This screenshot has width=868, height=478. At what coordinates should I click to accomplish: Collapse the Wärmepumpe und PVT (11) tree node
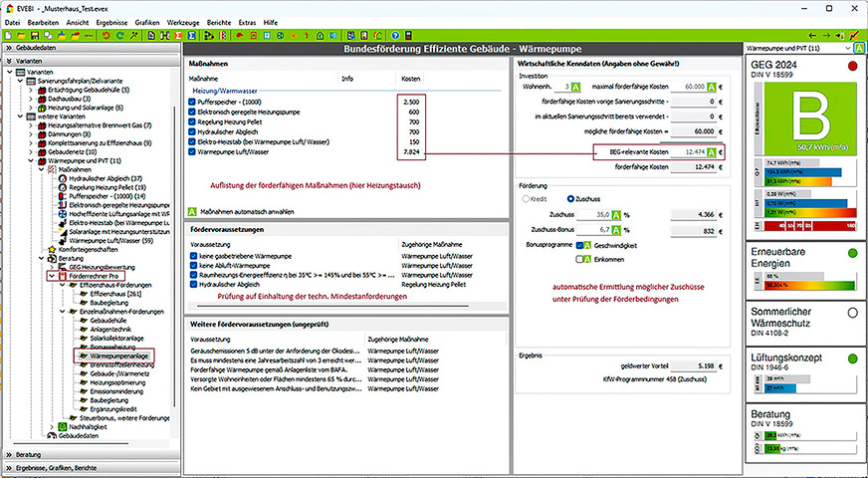31,160
